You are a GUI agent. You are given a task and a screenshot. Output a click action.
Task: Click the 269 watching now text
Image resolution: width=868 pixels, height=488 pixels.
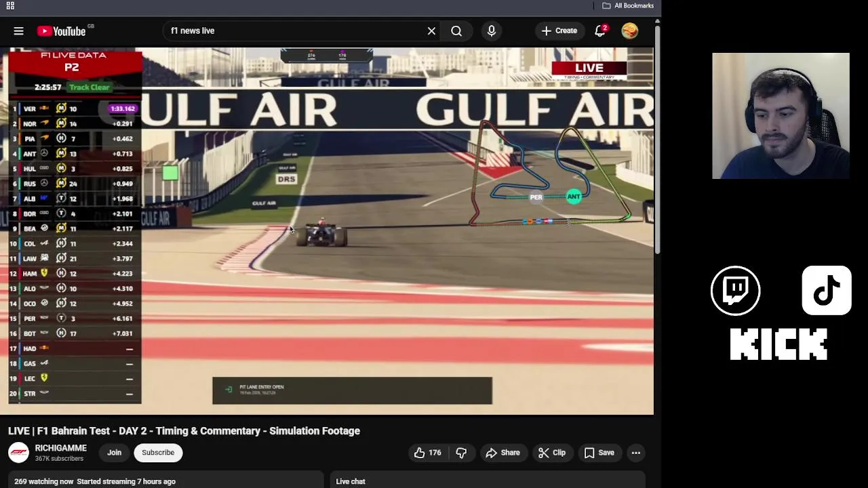click(43, 481)
